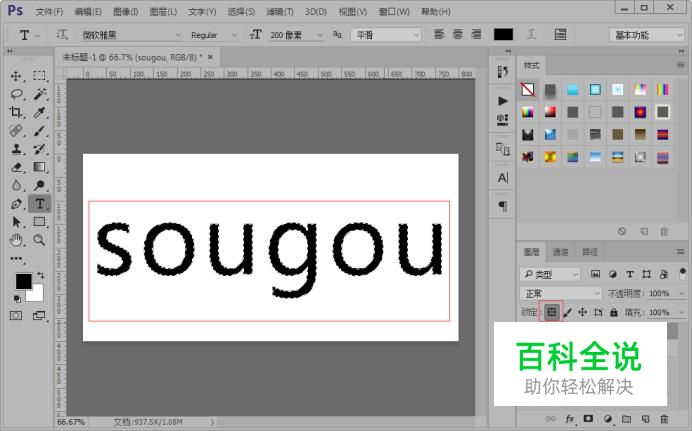The width and height of the screenshot is (692, 431).
Task: Add a layer style with fx button
Action: point(569,419)
